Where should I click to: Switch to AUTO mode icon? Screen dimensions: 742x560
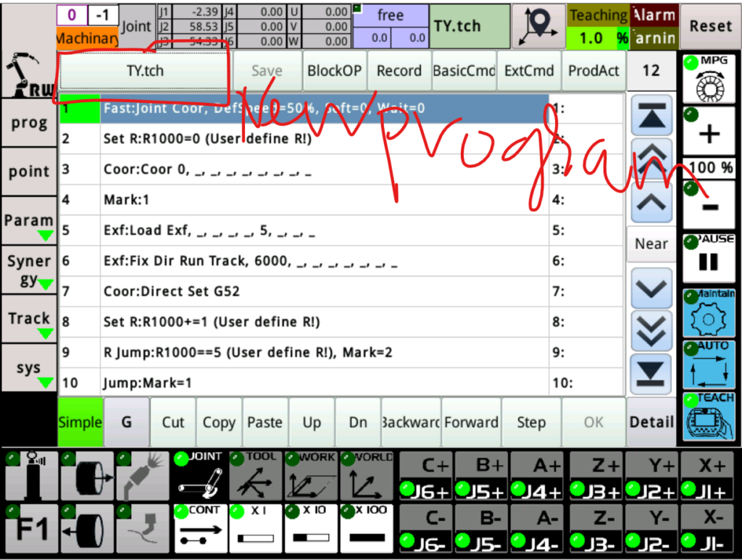pos(709,366)
